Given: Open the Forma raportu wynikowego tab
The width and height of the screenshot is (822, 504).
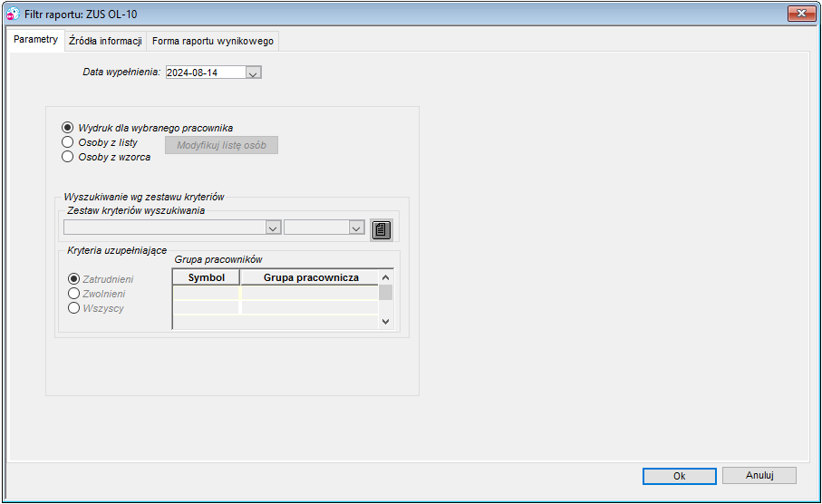Looking at the screenshot, I should pyautogui.click(x=213, y=41).
